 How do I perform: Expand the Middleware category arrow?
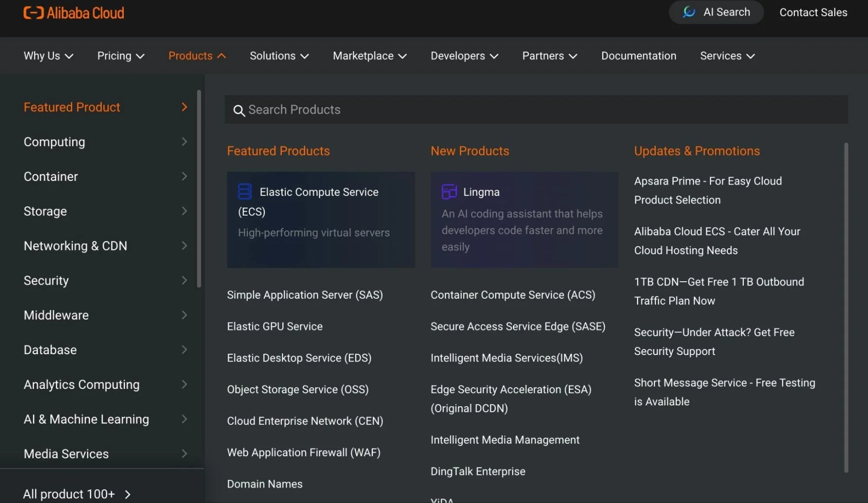[x=184, y=315]
